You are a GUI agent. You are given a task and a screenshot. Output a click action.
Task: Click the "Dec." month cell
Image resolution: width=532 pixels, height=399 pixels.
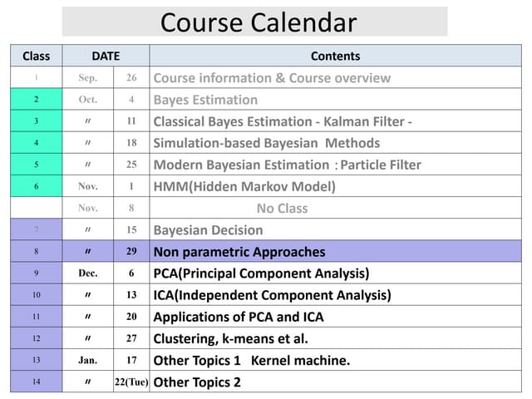pos(87,273)
